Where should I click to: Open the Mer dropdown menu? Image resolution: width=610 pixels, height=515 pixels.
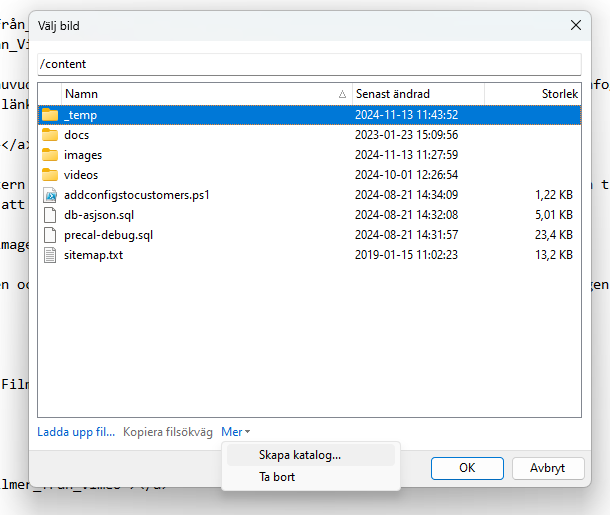point(235,432)
